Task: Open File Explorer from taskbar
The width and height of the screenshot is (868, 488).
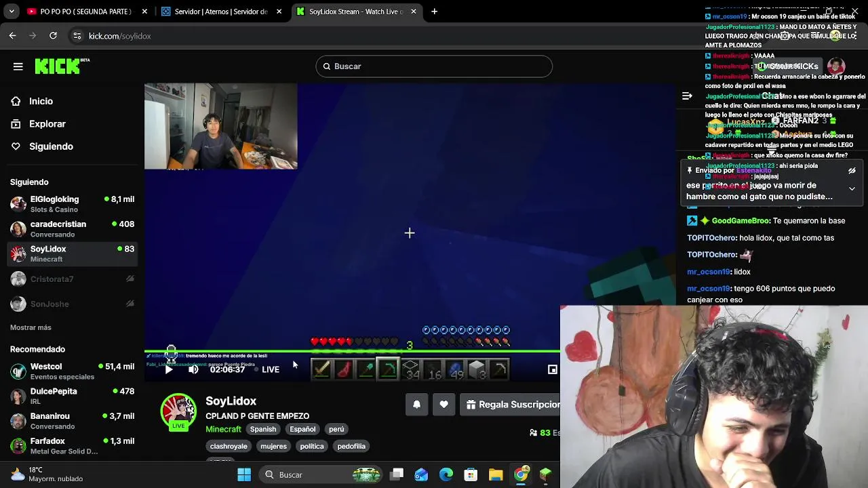Action: (496, 474)
